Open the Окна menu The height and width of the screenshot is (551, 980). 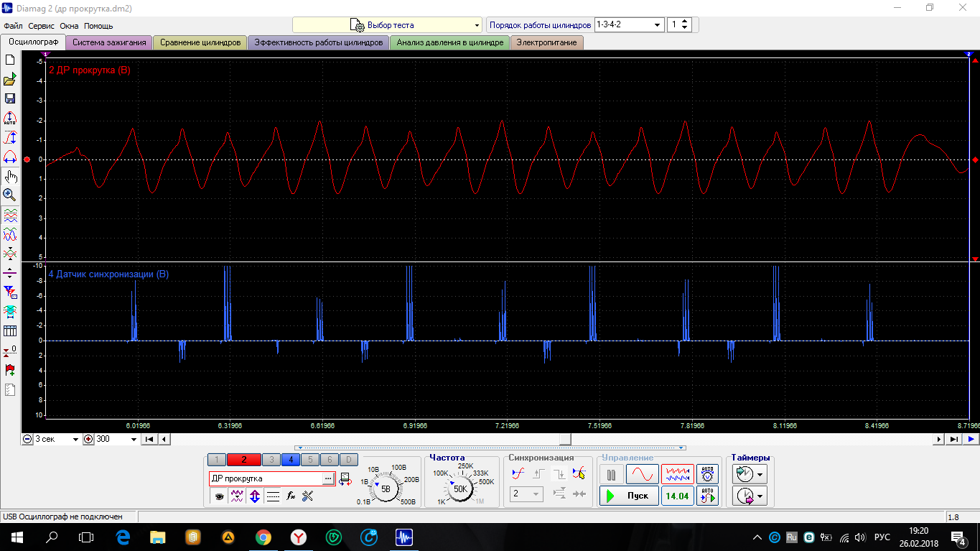point(69,26)
